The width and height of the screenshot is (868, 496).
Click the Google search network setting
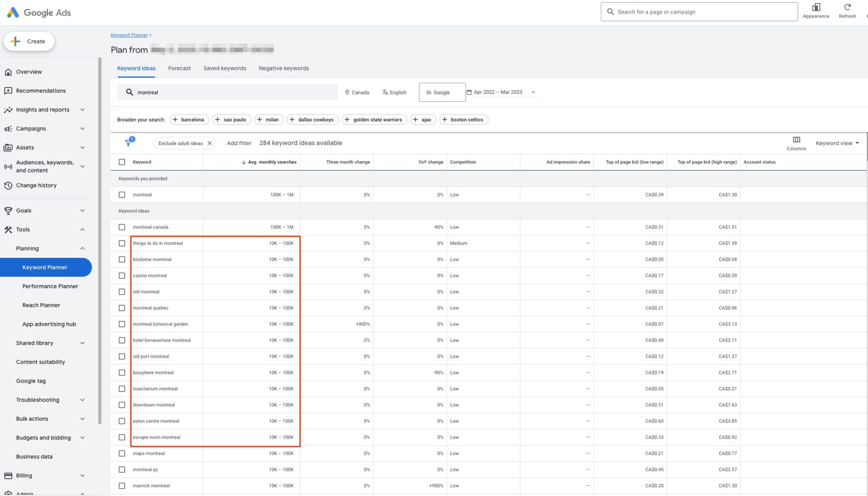(442, 92)
